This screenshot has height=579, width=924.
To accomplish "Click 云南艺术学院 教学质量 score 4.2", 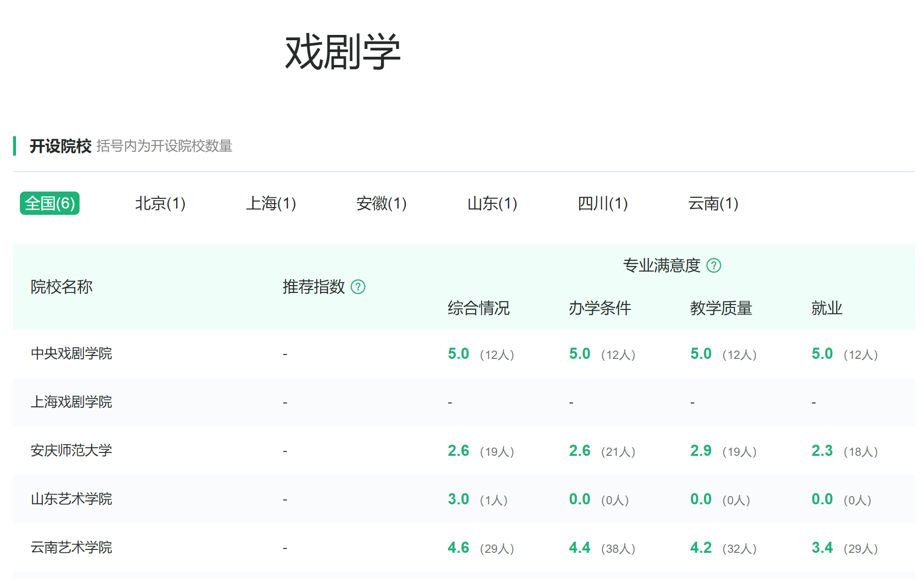I will [x=701, y=547].
